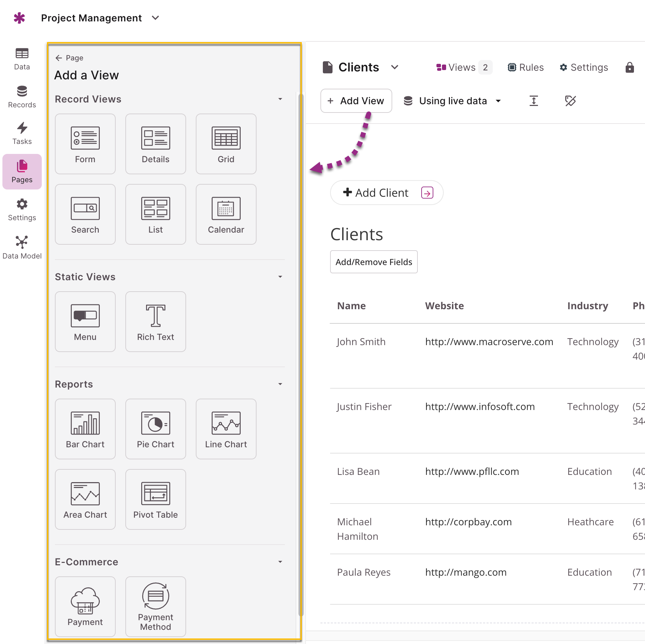Collapse the Record Views section
Screen dimensions: 645x644
pyautogui.click(x=280, y=99)
